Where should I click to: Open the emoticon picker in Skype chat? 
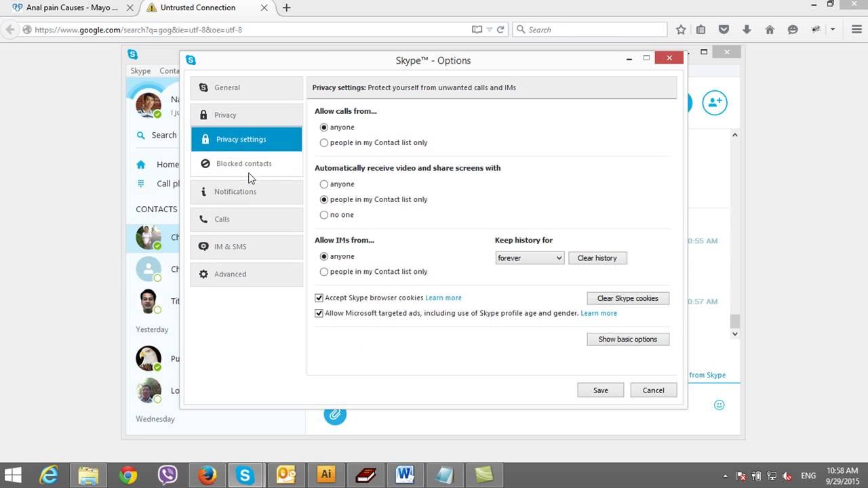719,405
